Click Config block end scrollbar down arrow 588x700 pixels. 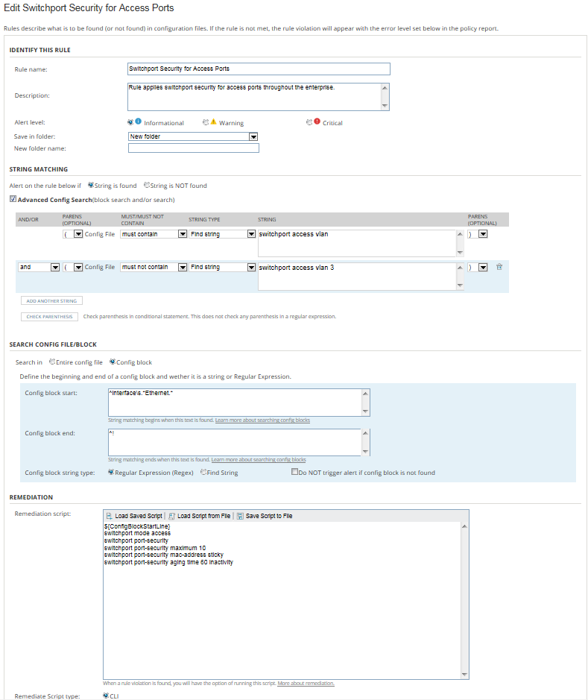[365, 451]
